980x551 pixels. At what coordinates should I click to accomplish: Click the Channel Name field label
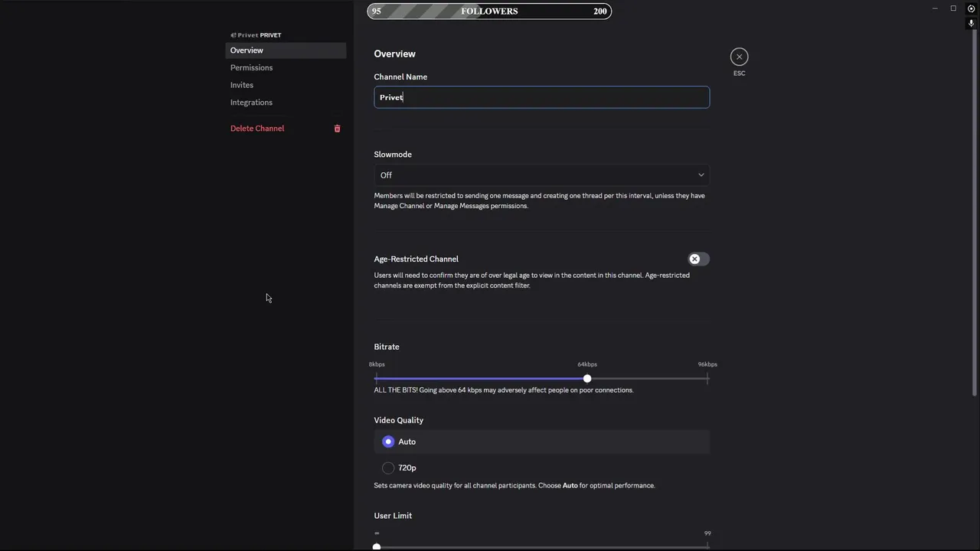(400, 77)
